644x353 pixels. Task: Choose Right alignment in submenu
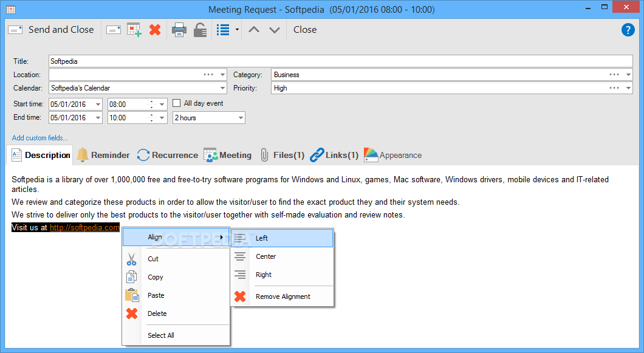pos(282,275)
